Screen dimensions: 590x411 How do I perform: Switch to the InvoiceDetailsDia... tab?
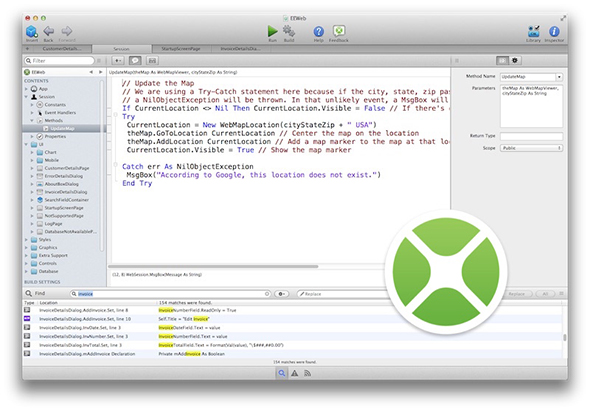240,49
